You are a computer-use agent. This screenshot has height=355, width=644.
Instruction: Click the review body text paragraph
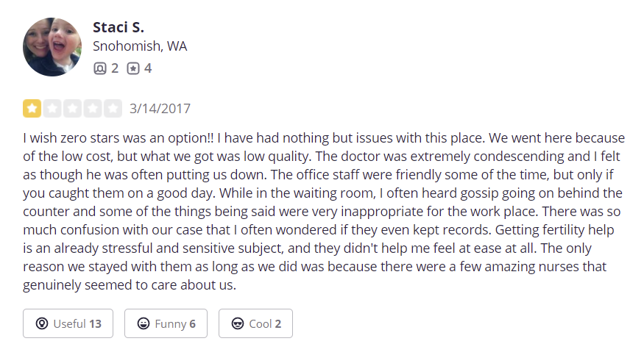click(x=324, y=212)
